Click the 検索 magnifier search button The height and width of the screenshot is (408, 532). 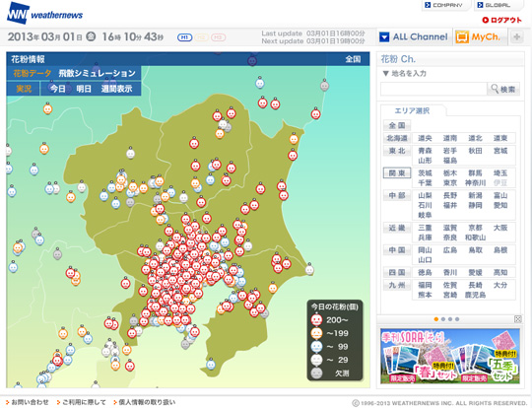[x=503, y=89]
